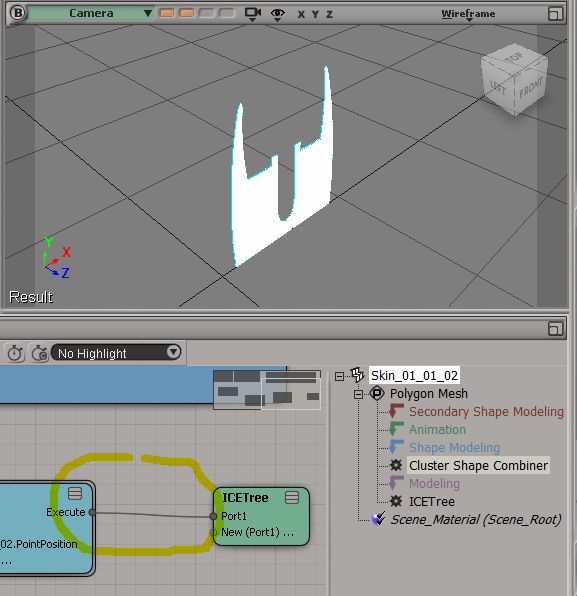Click the Z axis view button
577x596 pixels.
(x=329, y=14)
